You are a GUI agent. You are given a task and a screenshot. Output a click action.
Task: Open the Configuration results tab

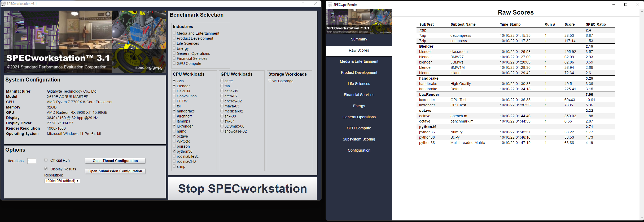point(359,150)
